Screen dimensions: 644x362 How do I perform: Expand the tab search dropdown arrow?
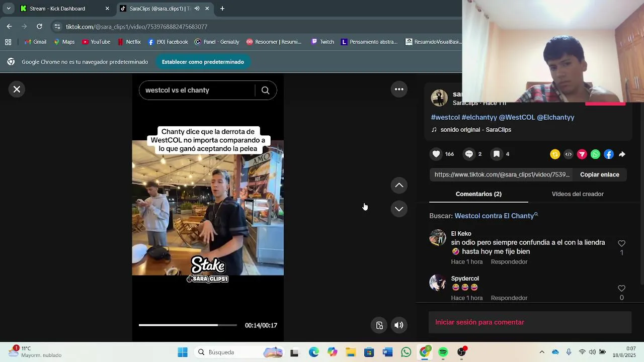tap(8, 9)
